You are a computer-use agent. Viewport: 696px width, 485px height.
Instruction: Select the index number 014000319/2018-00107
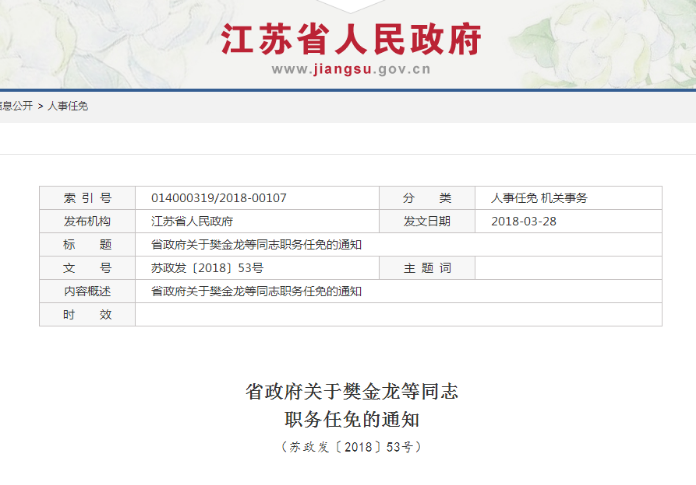[219, 198]
